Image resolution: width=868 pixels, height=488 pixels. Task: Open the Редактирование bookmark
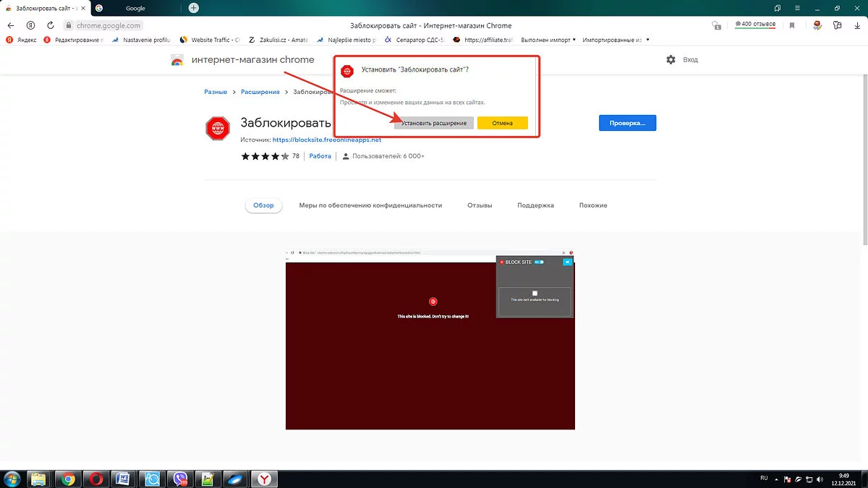[x=73, y=40]
